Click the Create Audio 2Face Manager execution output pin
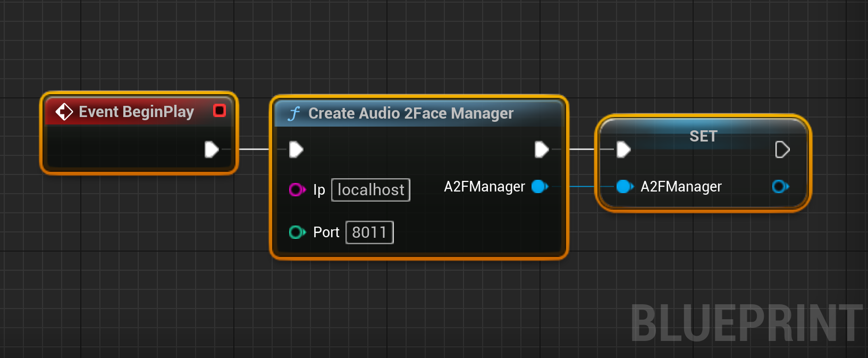Image resolution: width=868 pixels, height=358 pixels. (542, 149)
